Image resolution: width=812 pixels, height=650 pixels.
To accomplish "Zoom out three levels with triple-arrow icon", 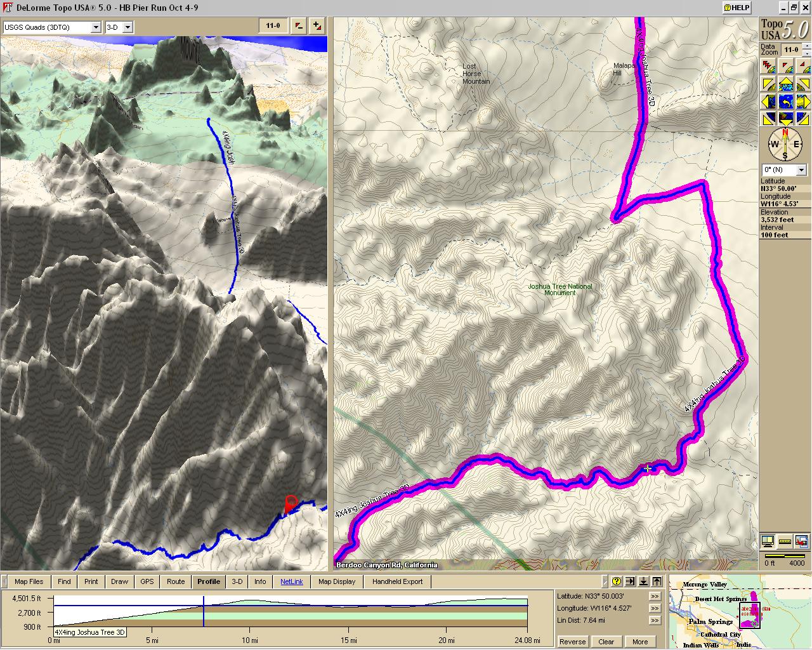I will [x=768, y=67].
